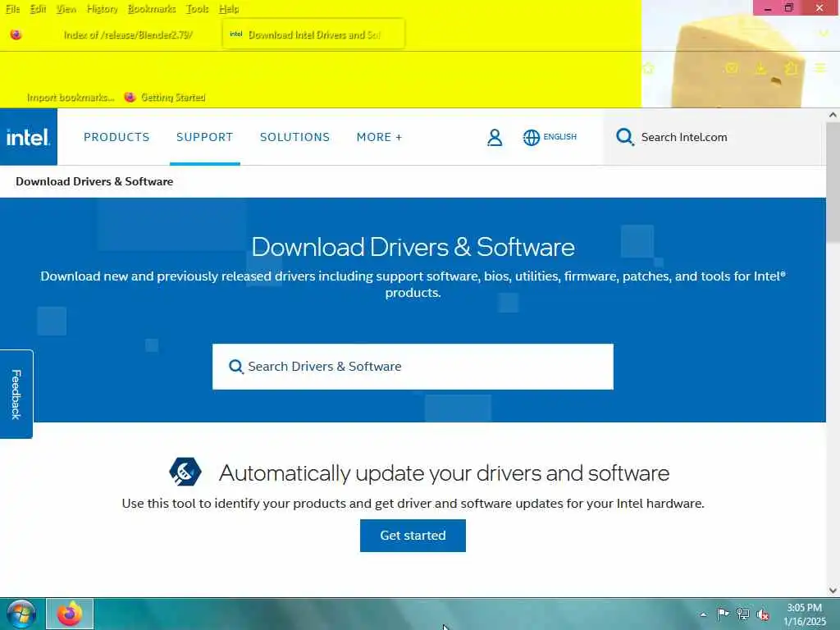840x630 pixels.
Task: Open the Firefox extensions puzzle icon
Action: [792, 68]
